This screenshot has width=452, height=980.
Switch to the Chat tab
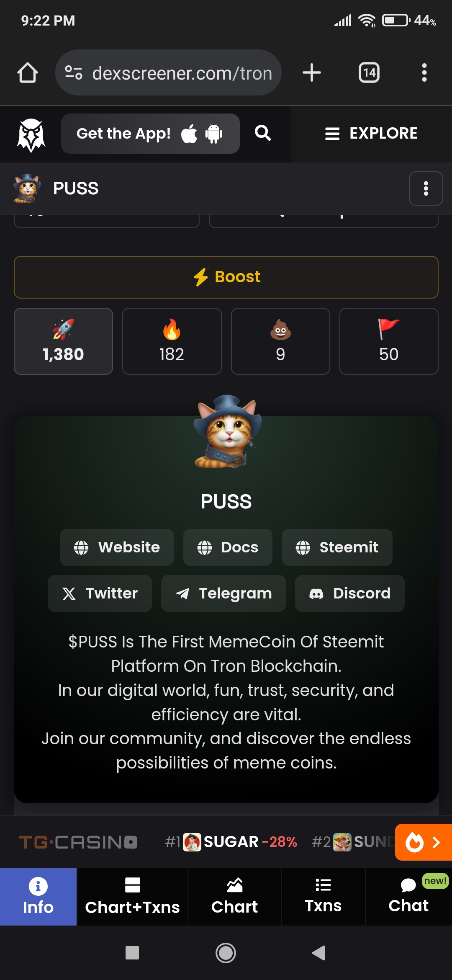408,896
